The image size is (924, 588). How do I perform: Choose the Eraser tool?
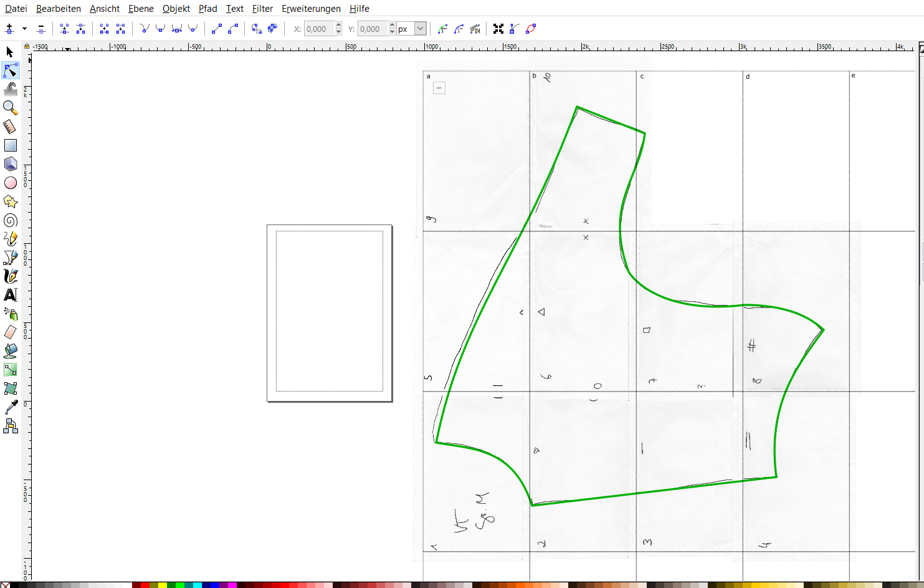11,332
